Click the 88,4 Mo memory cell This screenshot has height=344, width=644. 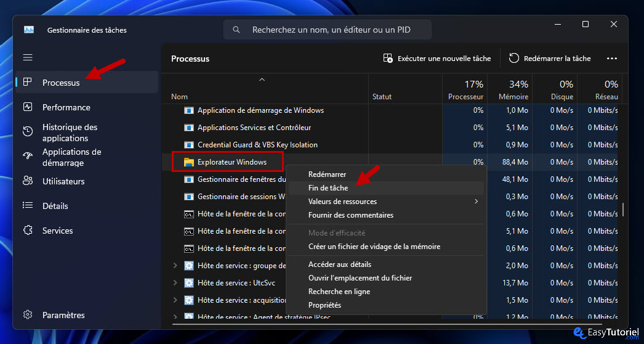pos(510,162)
